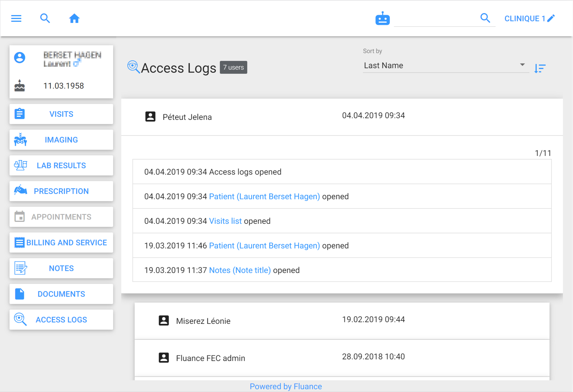Click the top bar search input field
The width and height of the screenshot is (573, 392).
pos(435,19)
